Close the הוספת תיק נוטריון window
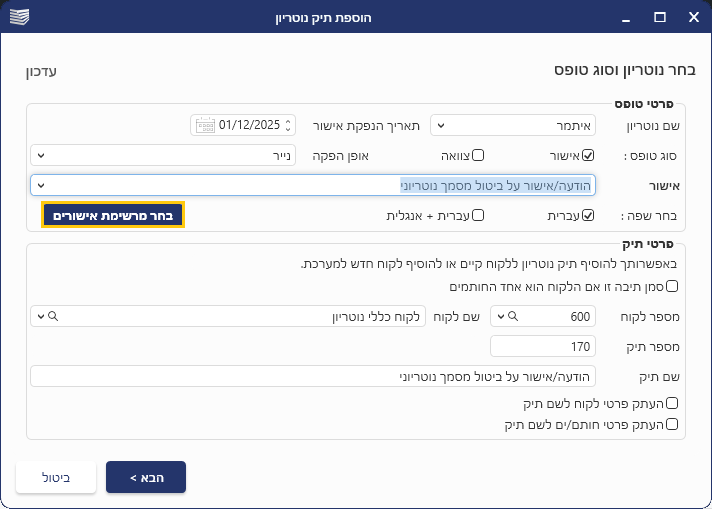 (693, 18)
